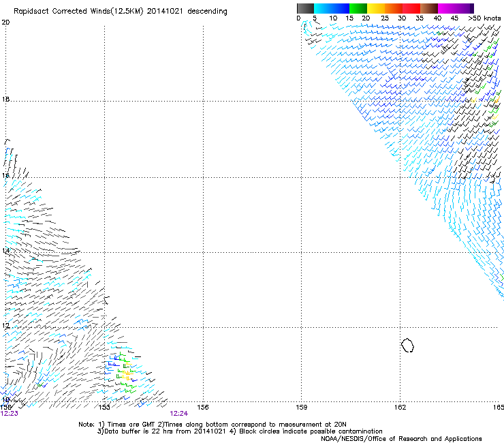This screenshot has width=504, height=443.
Task: Click the yellow 20-25 knots legend swatch
Action: pyautogui.click(x=376, y=8)
